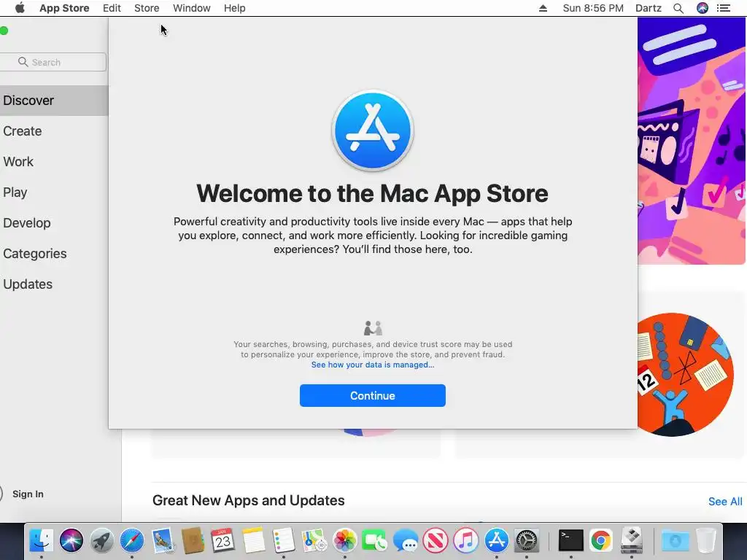Open Finder from the Dock
The width and height of the screenshot is (747, 560).
coord(42,541)
